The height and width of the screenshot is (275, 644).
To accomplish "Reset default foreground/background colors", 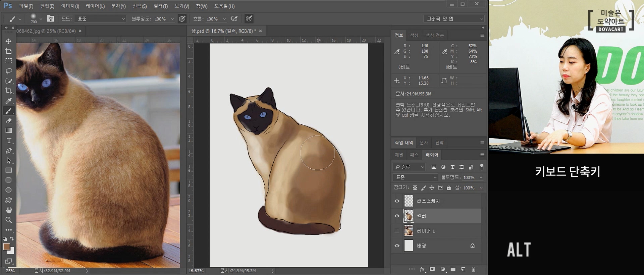I will [5, 239].
